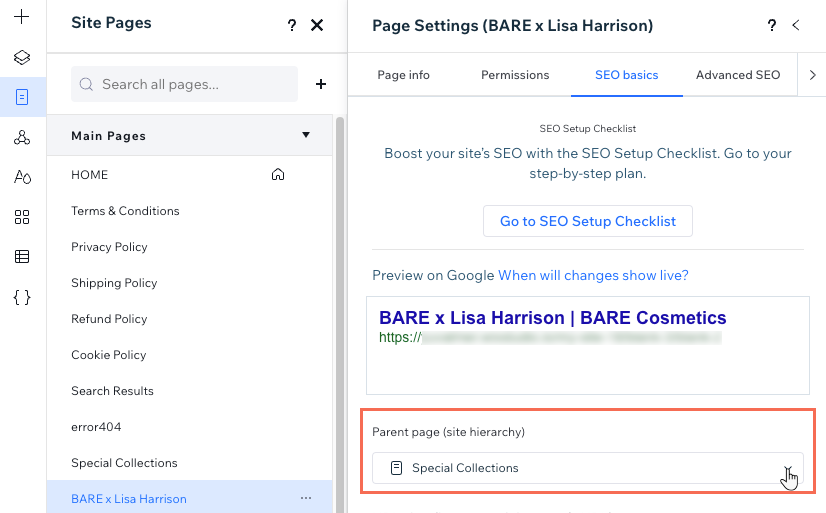Open the Layers panel icon
Viewport: 826px width, 513px height.
[22, 57]
